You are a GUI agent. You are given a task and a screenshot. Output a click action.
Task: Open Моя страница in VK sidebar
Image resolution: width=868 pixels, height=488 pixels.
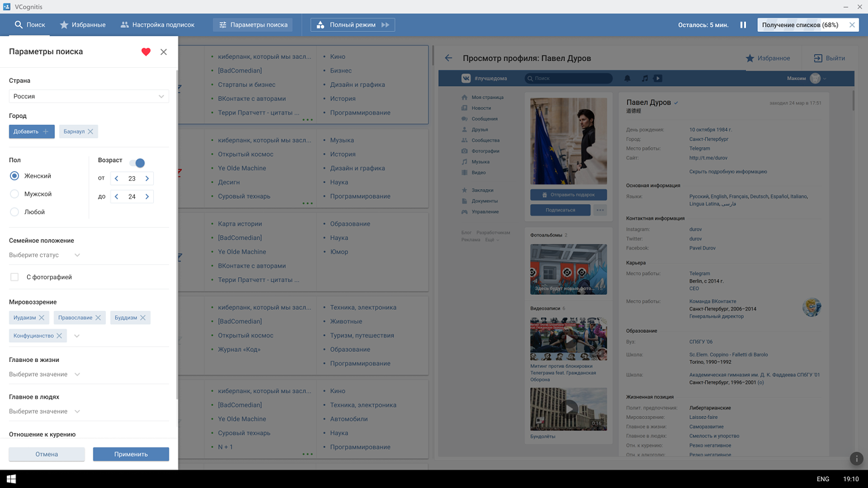[x=487, y=98]
